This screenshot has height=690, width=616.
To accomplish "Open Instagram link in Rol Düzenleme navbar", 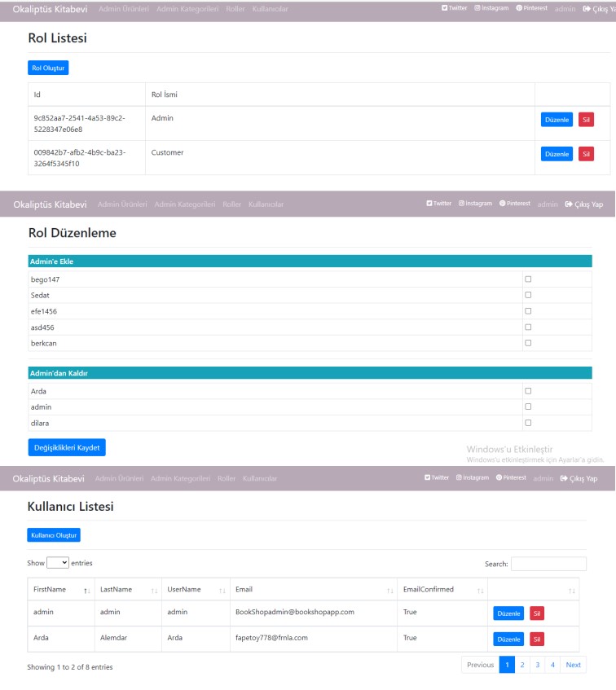I will [x=475, y=204].
